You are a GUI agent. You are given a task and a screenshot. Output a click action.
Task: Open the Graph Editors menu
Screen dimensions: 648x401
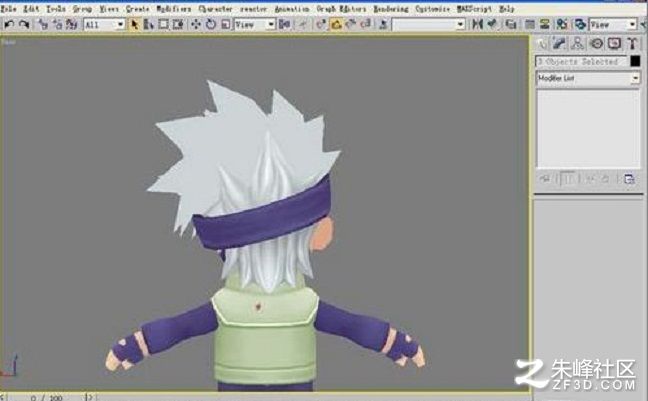[x=341, y=9]
